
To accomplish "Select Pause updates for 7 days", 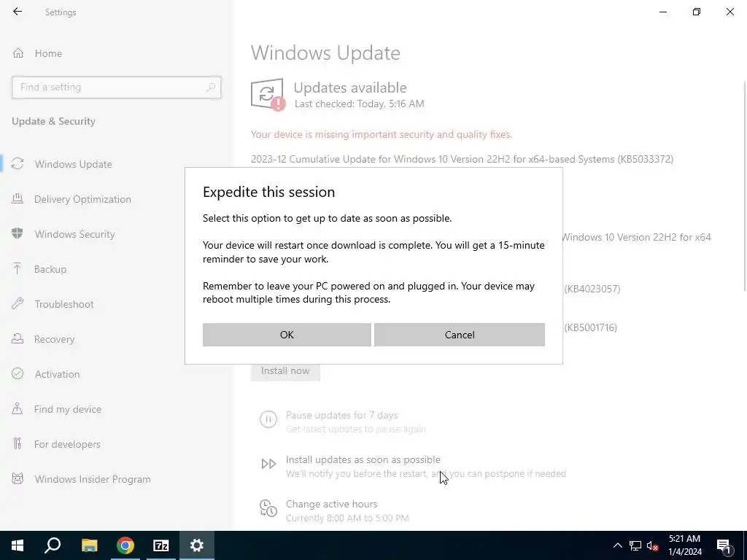I will tap(341, 415).
